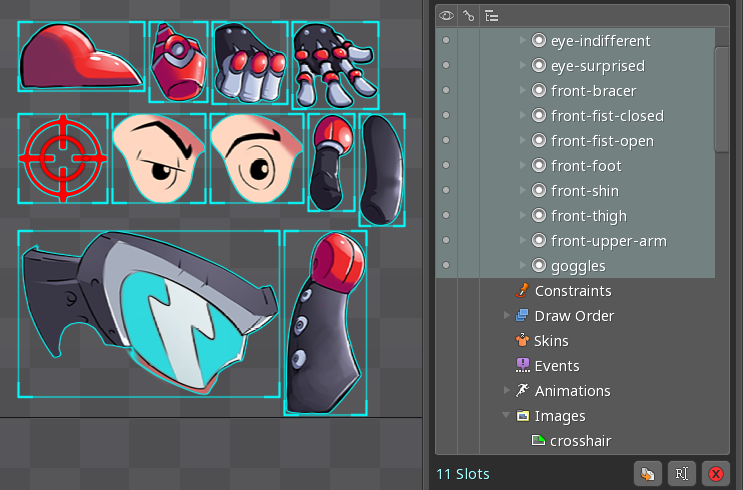Image resolution: width=743 pixels, height=490 pixels.
Task: Toggle visibility dot for front-bracer slot
Action: [x=446, y=91]
